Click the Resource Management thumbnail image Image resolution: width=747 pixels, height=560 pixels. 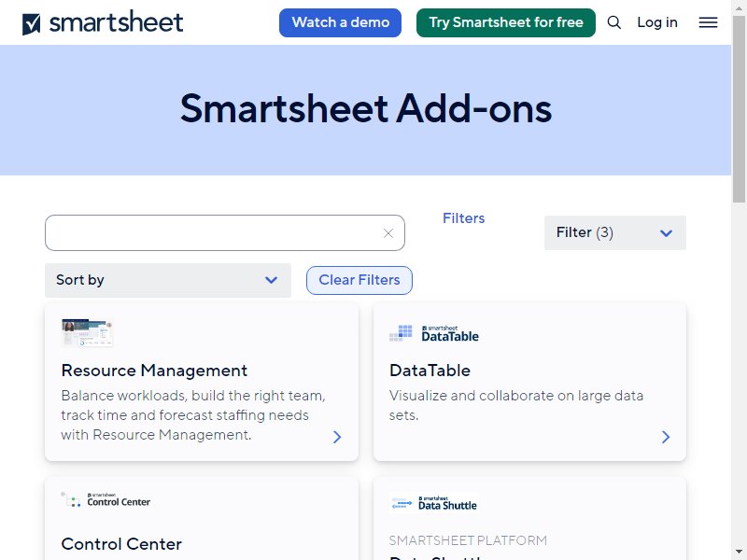point(87,332)
